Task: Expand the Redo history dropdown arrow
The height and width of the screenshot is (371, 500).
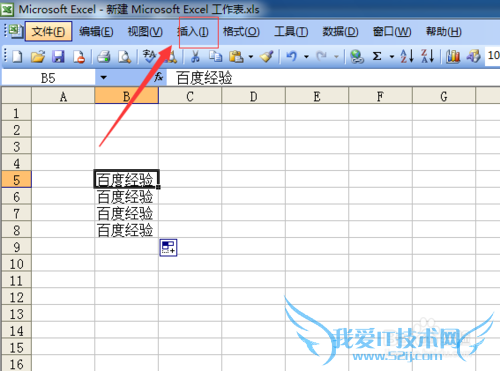Action: point(337,57)
